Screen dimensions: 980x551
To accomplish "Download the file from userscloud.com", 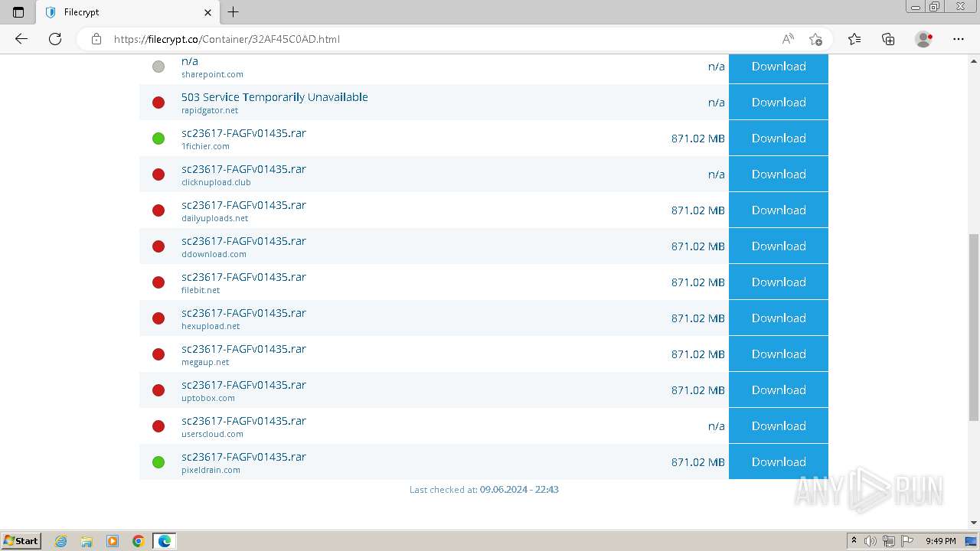I will click(x=779, y=425).
